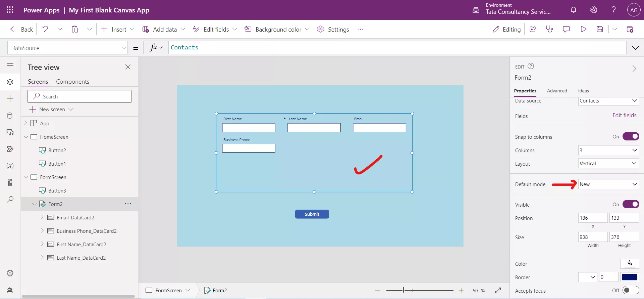Open the Columns dropdown
Screen dimensions: 644x299
(x=608, y=150)
